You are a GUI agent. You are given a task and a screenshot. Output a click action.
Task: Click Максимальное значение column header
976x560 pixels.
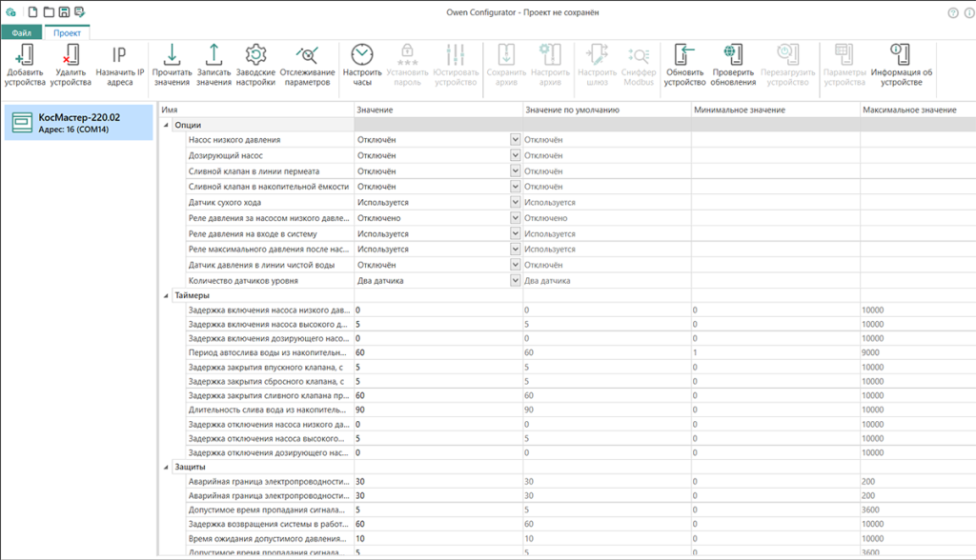(x=918, y=110)
